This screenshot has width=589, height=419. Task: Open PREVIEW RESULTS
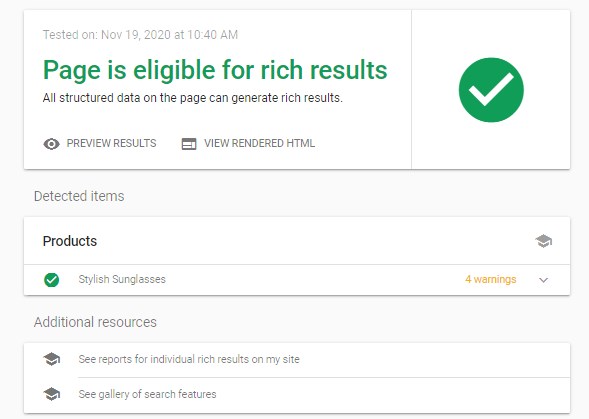click(111, 143)
